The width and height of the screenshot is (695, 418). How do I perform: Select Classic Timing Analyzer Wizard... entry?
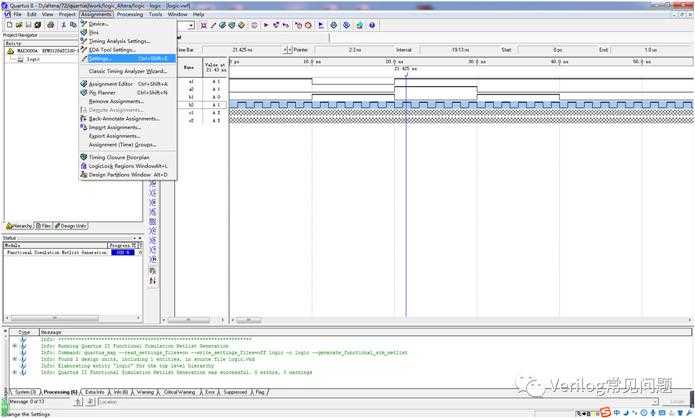click(x=128, y=71)
